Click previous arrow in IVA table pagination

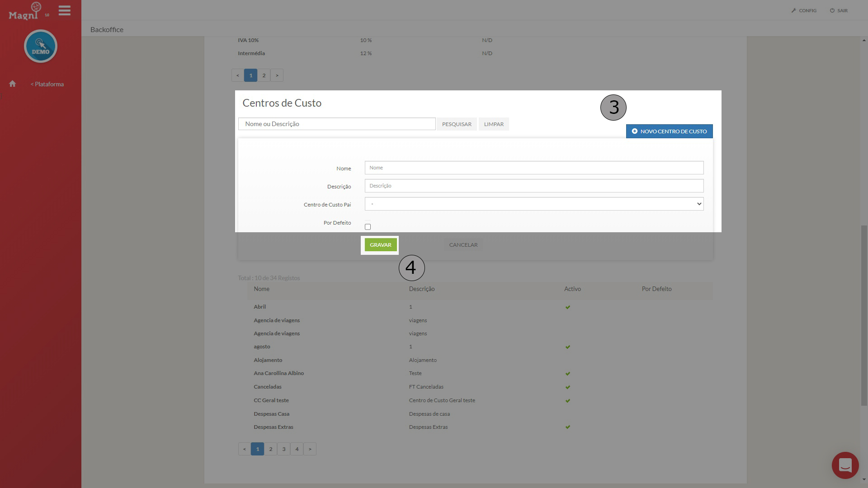click(237, 75)
